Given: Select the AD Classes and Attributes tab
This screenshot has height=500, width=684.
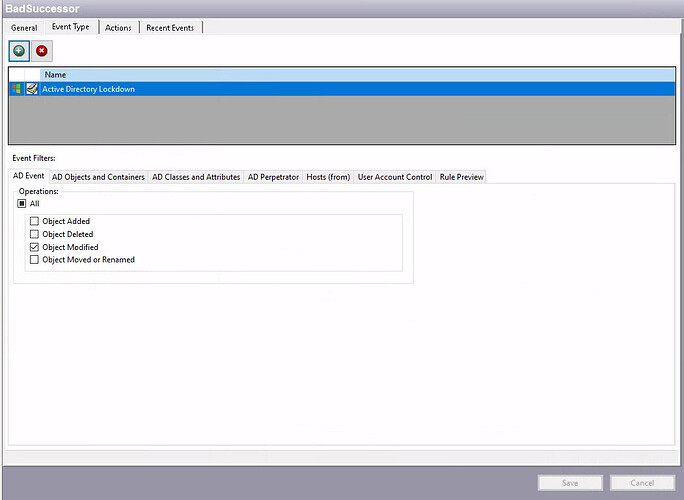Looking at the screenshot, I should (x=196, y=177).
